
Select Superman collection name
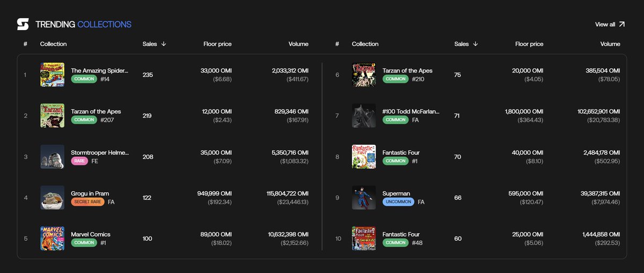point(396,193)
